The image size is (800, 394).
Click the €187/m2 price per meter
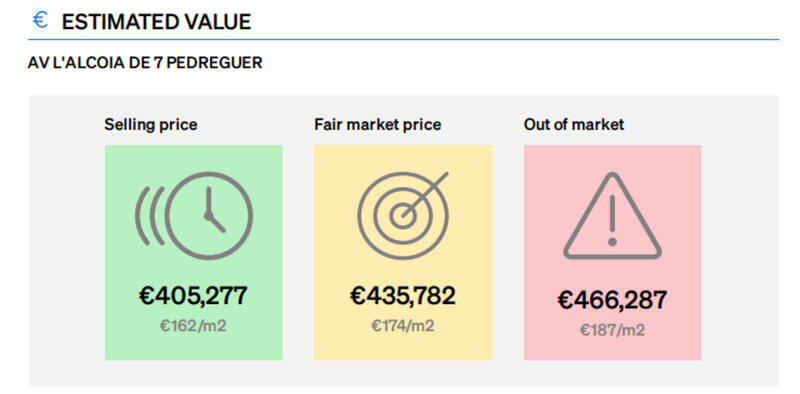click(612, 330)
